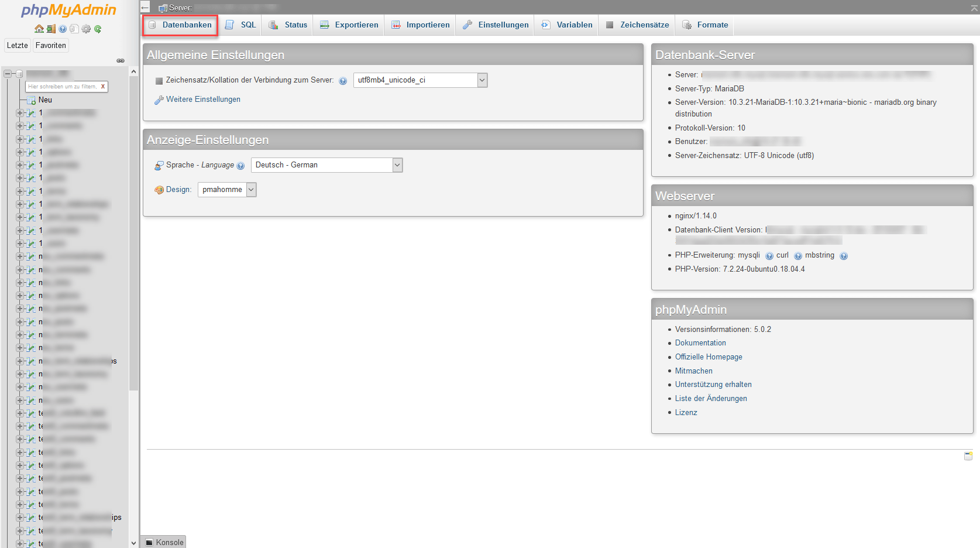Clear the navigation filter with red X
This screenshot has width=980, height=548.
tap(103, 87)
